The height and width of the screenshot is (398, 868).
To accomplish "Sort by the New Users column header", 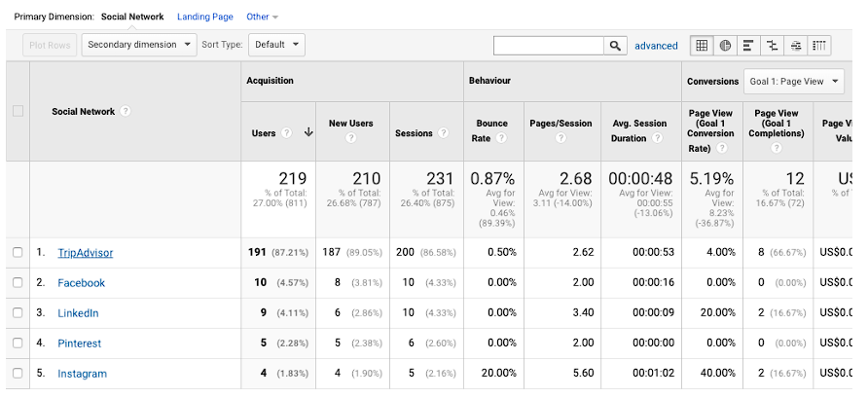I will pos(351,124).
